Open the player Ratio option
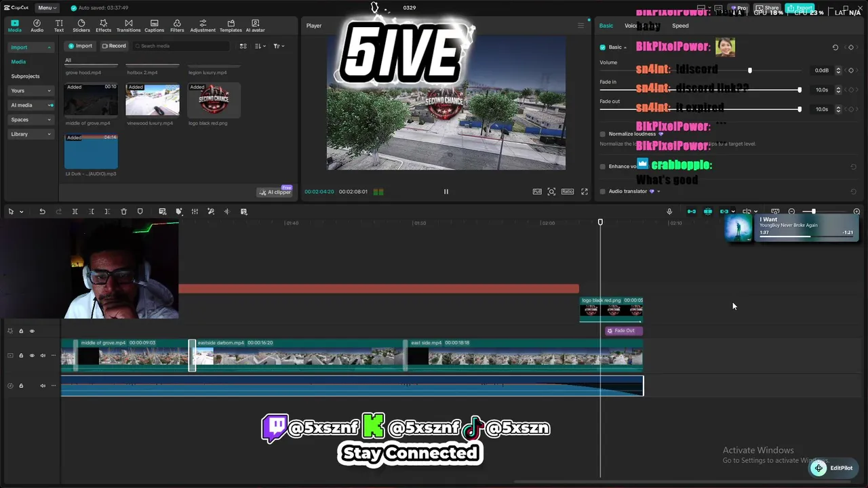Screen dimensions: 868x488 click(x=568, y=192)
